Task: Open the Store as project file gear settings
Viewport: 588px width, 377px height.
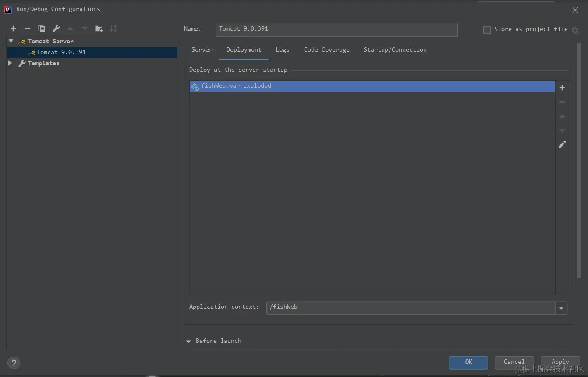Action: pyautogui.click(x=575, y=30)
